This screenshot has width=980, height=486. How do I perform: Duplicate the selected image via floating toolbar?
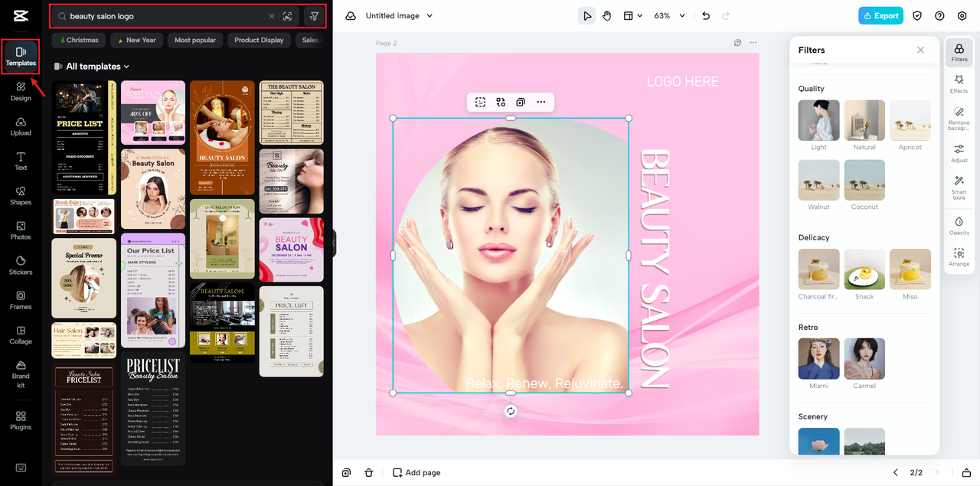(521, 102)
